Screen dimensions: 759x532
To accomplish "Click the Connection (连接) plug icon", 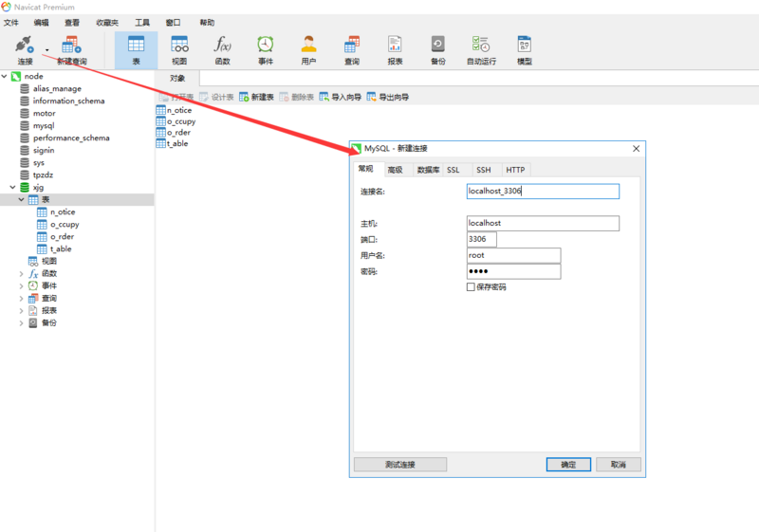I will coord(24,45).
